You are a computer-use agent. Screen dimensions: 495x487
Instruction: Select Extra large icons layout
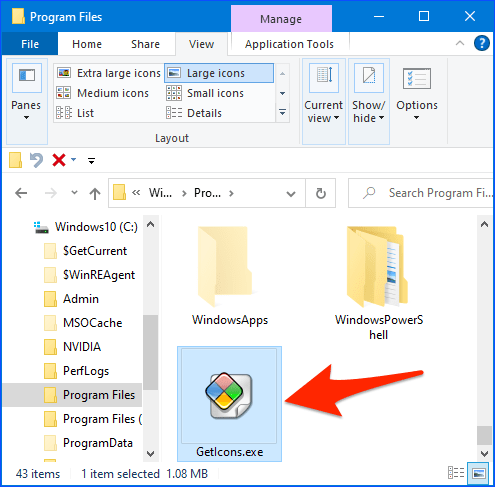pyautogui.click(x=109, y=73)
